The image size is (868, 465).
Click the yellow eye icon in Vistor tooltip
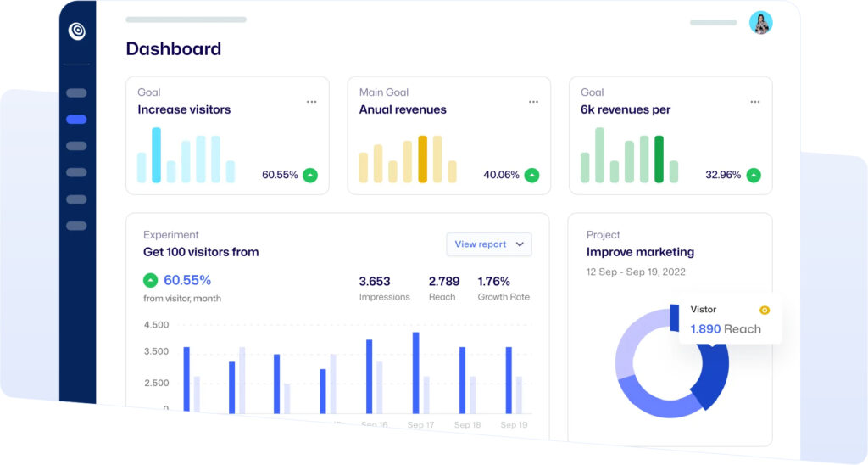[x=765, y=311]
